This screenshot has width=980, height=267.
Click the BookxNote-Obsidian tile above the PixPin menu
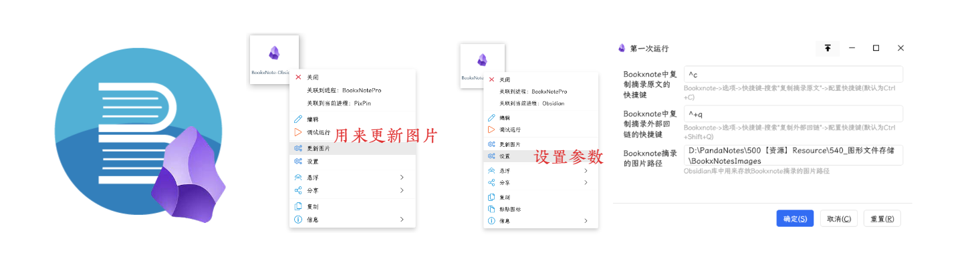pos(274,59)
